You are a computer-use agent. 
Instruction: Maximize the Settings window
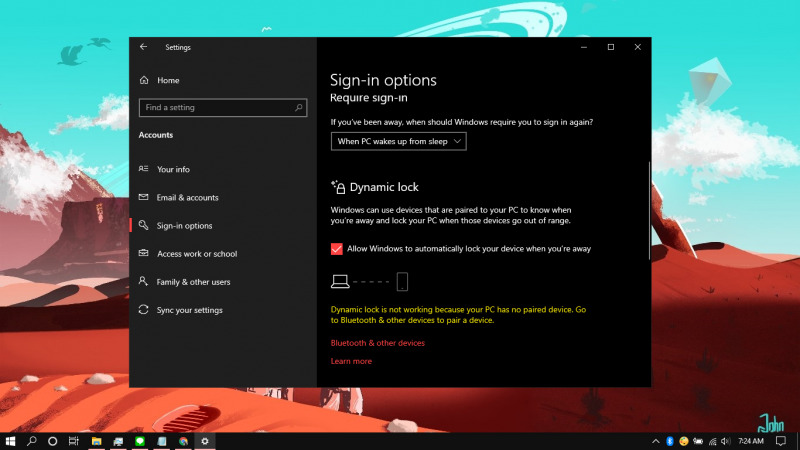[x=611, y=47]
